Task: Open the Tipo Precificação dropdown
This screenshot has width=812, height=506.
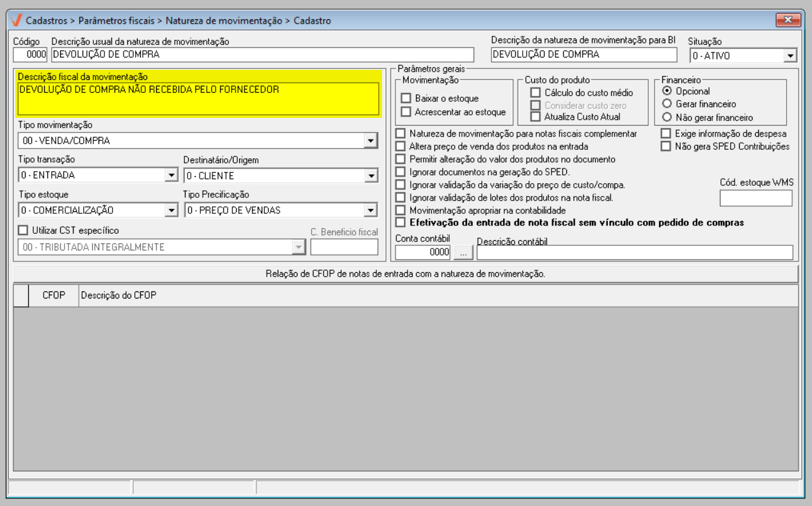Action: (370, 210)
